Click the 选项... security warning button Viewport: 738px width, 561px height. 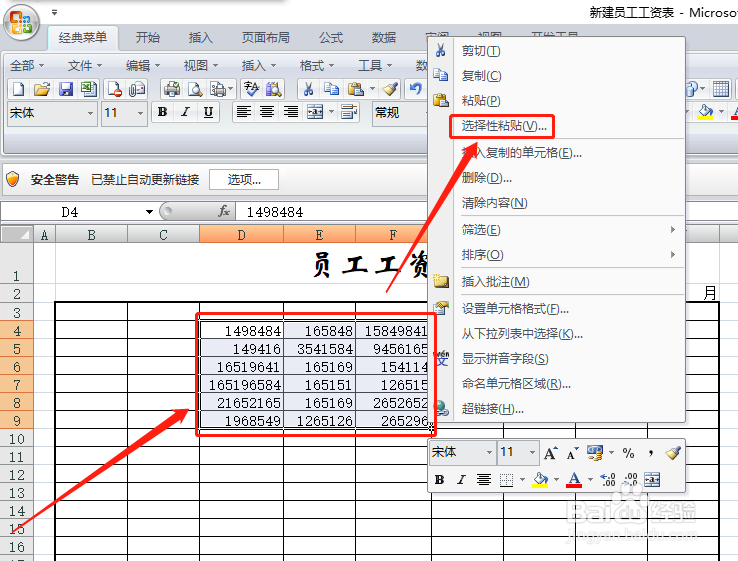[x=244, y=179]
